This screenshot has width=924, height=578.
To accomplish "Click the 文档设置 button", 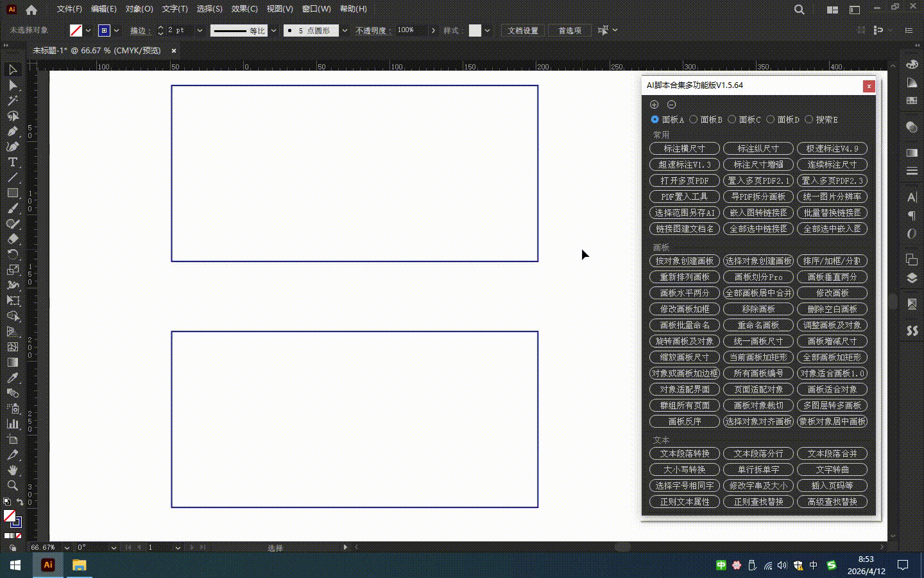I will point(523,30).
